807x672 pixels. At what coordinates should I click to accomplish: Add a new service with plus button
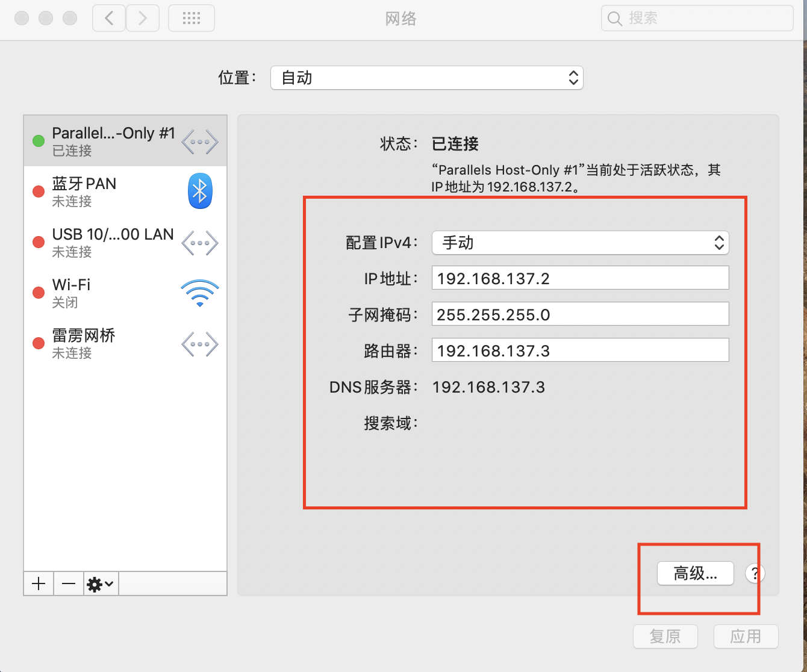coord(39,583)
